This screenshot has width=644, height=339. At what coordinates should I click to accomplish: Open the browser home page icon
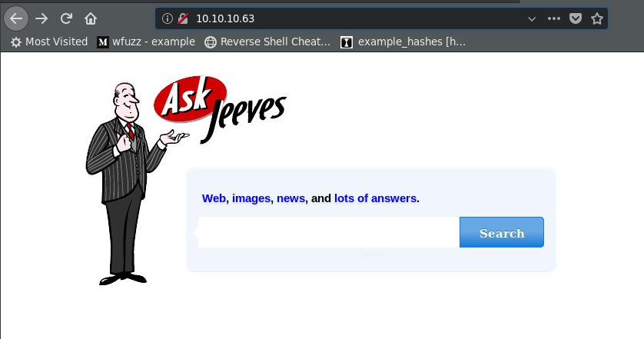coord(91,18)
